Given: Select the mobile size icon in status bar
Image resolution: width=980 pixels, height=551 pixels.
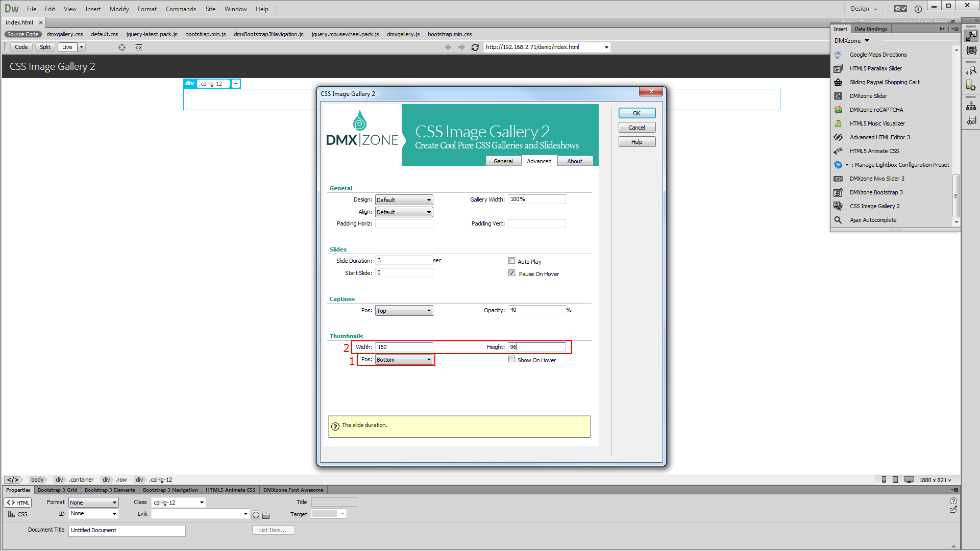Looking at the screenshot, I should [884, 480].
